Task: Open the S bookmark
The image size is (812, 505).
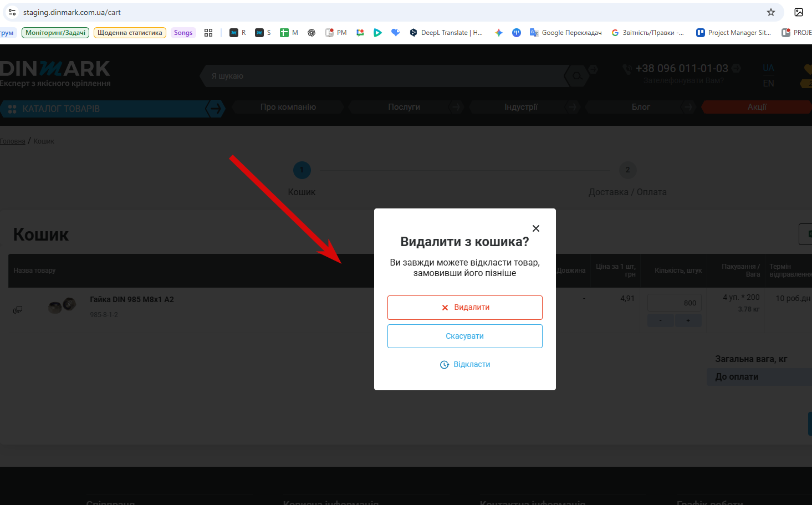Action: 263,33
